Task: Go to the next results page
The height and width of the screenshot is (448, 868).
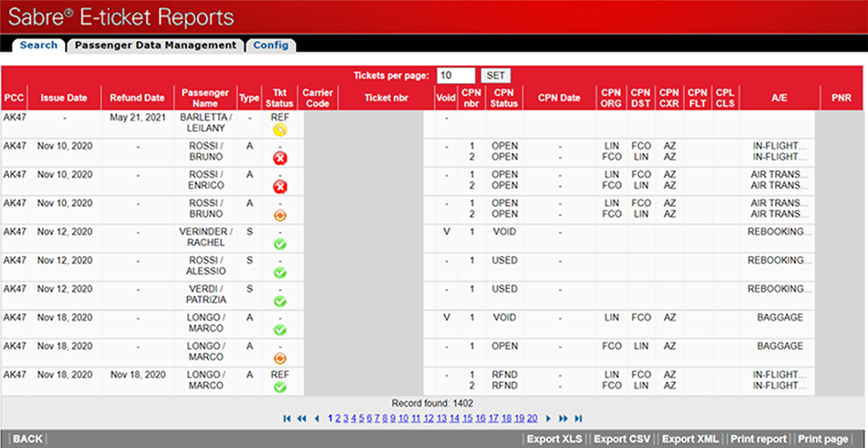Action: tap(548, 419)
